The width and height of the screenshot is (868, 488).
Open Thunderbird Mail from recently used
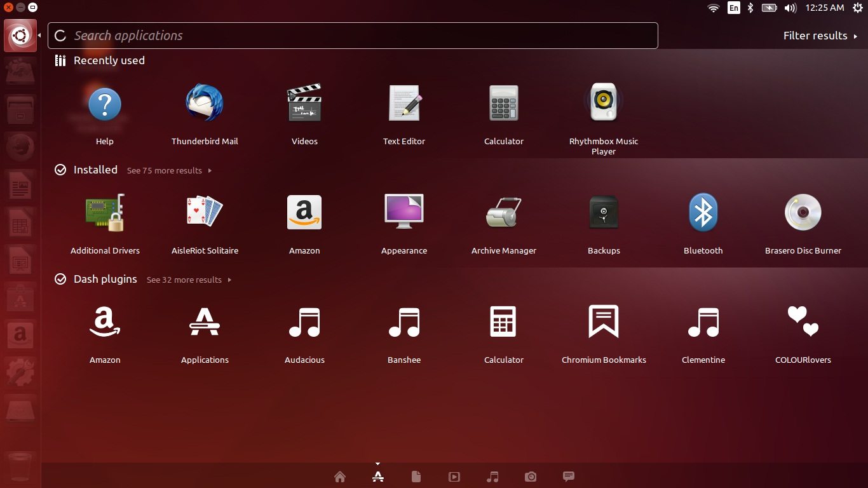coord(205,105)
